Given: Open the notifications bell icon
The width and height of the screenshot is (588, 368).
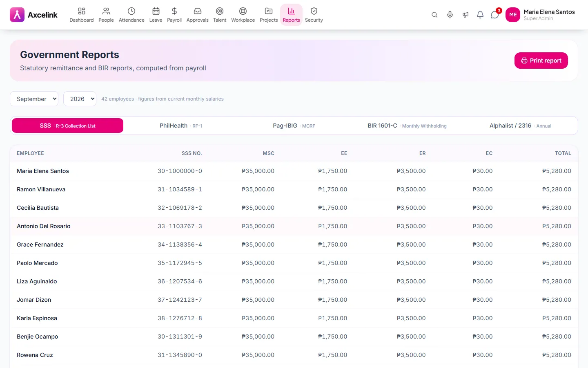Looking at the screenshot, I should [480, 15].
